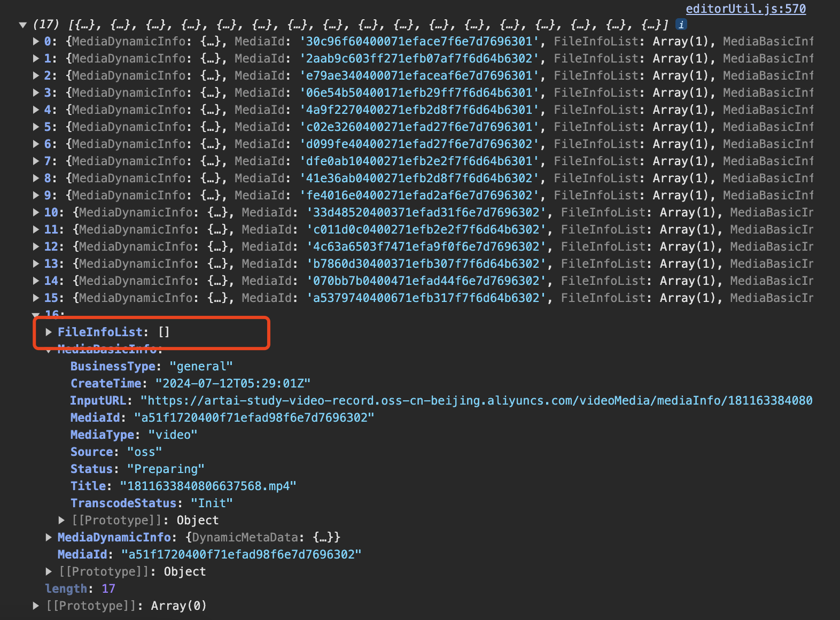Click the Source "oss" value
This screenshot has width=840, height=620.
tap(144, 452)
